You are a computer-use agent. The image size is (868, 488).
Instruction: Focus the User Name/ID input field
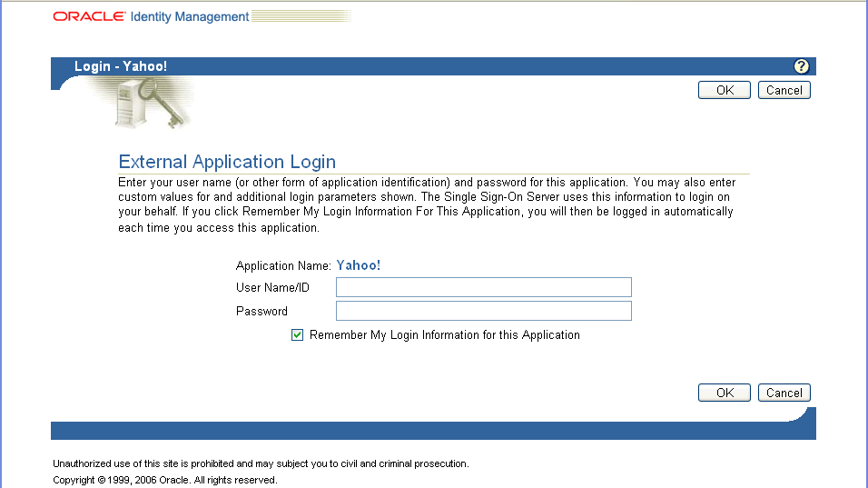coord(484,287)
